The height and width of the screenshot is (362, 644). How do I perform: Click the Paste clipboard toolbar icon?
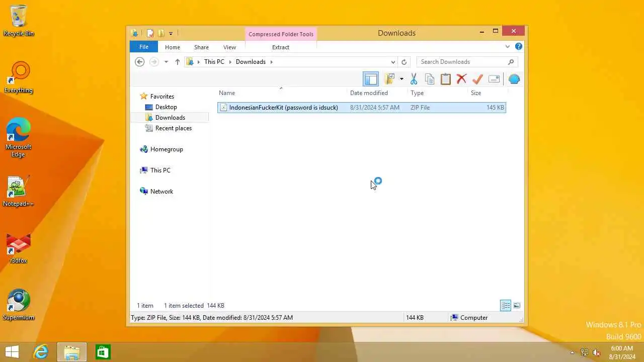click(x=445, y=79)
